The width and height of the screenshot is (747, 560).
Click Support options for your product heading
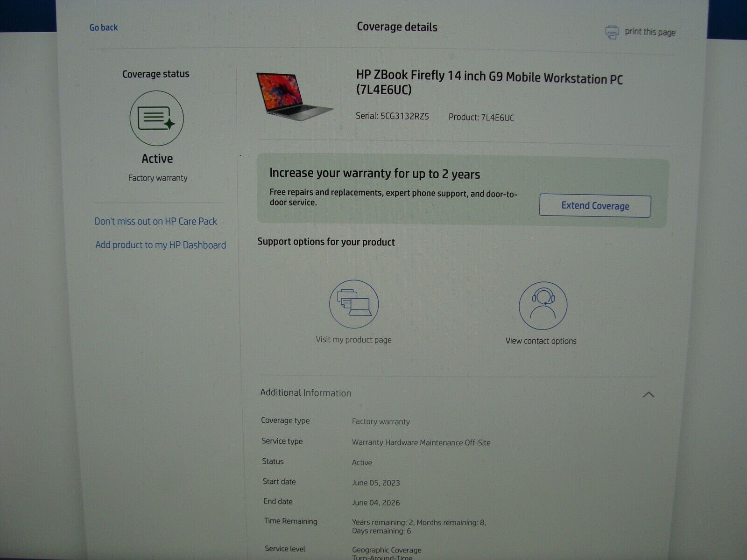326,242
